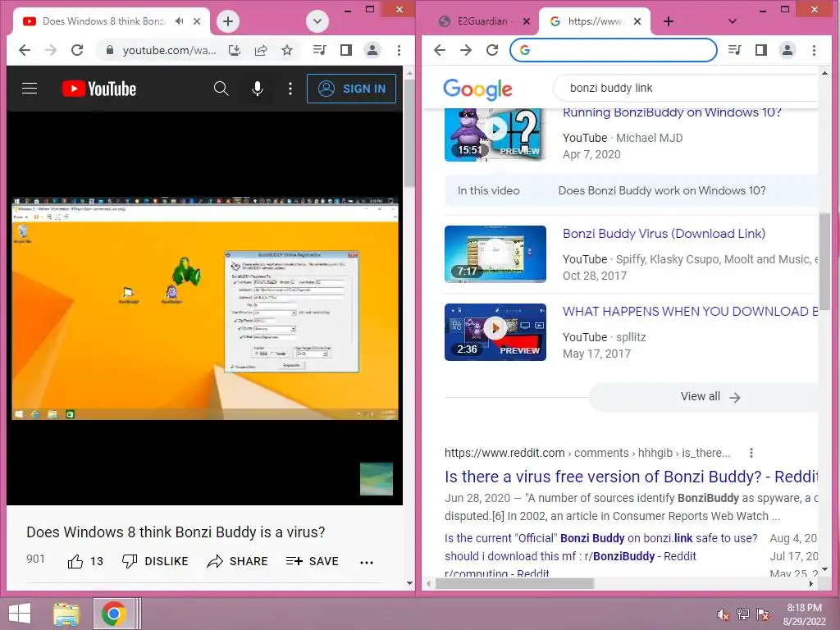The image size is (840, 630).
Task: Open 'WHAT HAPPENS WHEN YOU DOWNLOAD' video
Action: [x=690, y=311]
